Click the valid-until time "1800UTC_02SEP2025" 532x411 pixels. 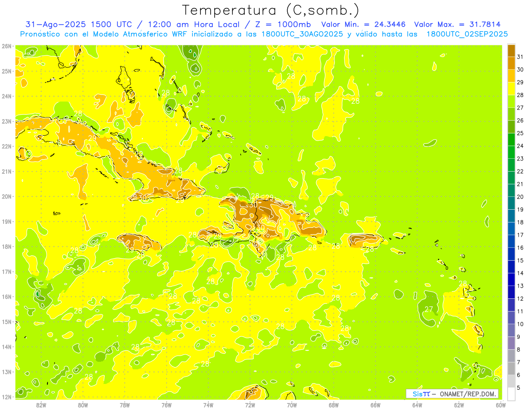[x=467, y=34]
